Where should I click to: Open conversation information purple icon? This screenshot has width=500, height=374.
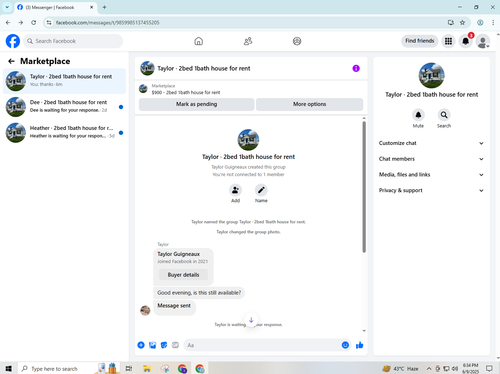(x=356, y=68)
